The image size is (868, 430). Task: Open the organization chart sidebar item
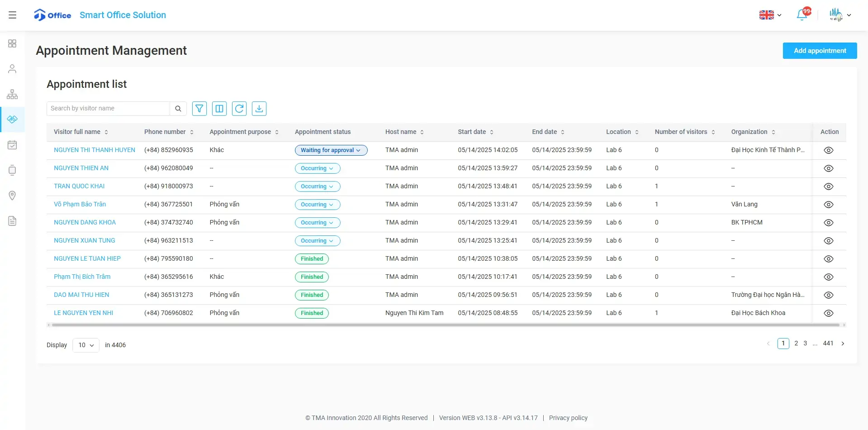[x=12, y=94]
